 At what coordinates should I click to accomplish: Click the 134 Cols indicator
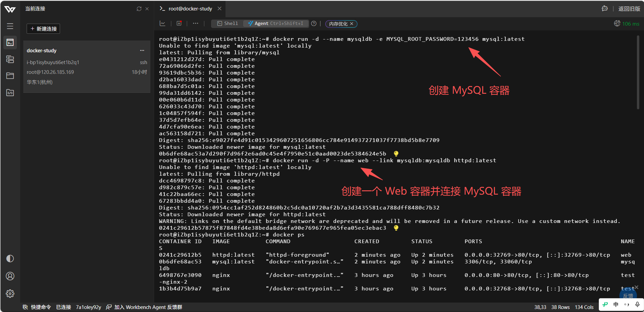coord(584,307)
